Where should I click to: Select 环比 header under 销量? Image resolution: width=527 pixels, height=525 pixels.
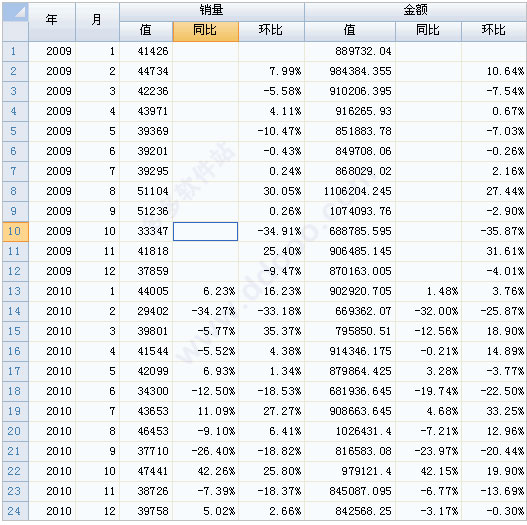(272, 32)
